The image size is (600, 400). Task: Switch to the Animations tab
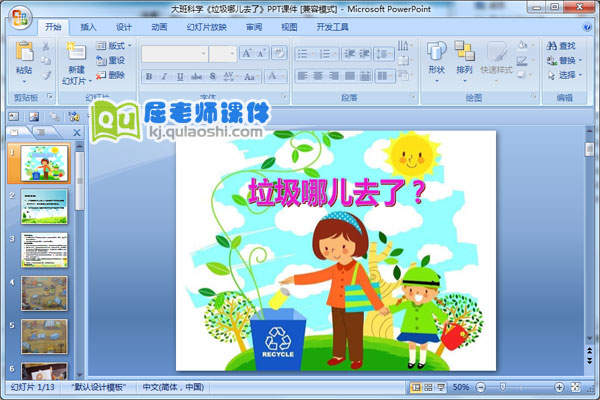point(159,27)
